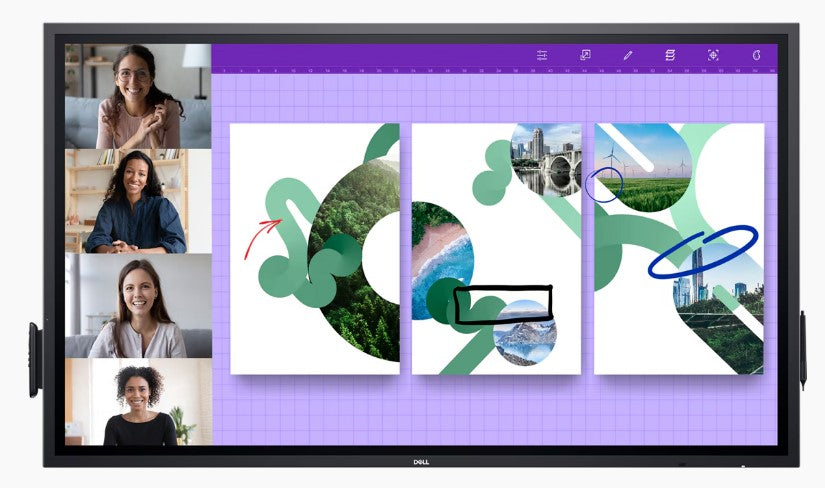Image resolution: width=825 pixels, height=488 pixels.
Task: Click the horizontal ruler at the top
Action: (x=494, y=72)
